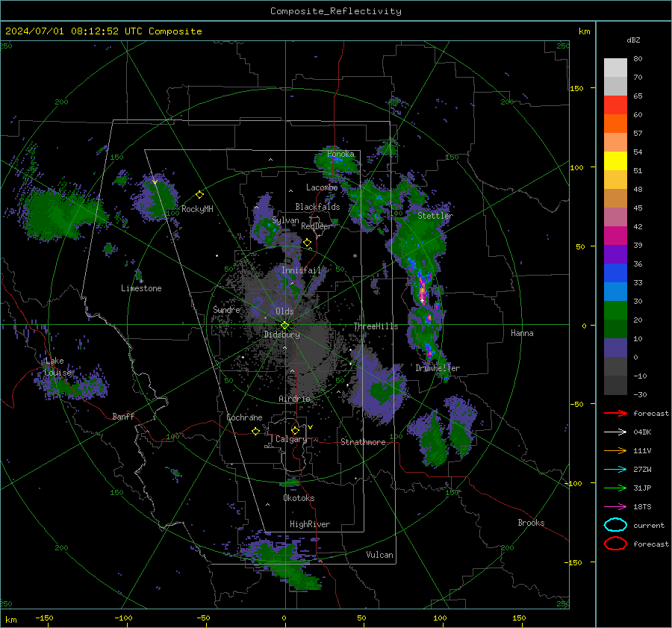Screen dimensions: 672x628
Task: Click the 150 tick on the right axis
Action: pos(577,88)
